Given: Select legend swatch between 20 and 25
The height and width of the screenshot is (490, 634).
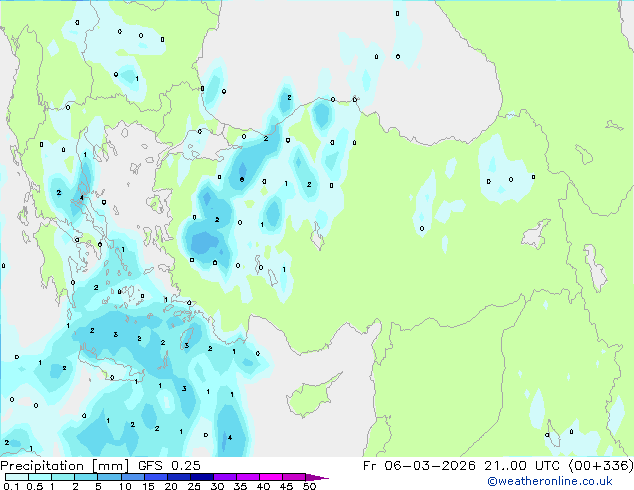Looking at the screenshot, I should pos(179,477).
